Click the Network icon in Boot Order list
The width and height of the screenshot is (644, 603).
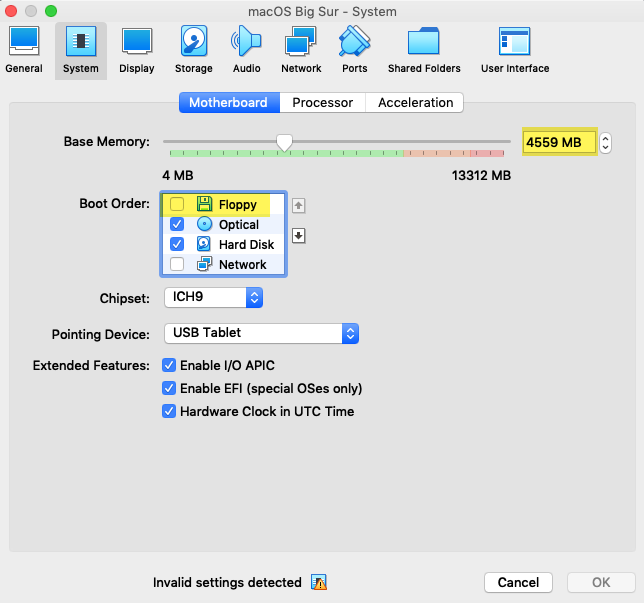tap(204, 264)
